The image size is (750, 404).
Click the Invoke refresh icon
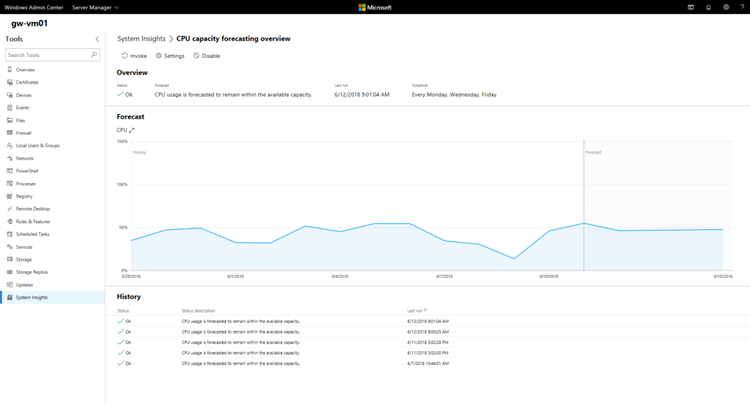point(124,56)
